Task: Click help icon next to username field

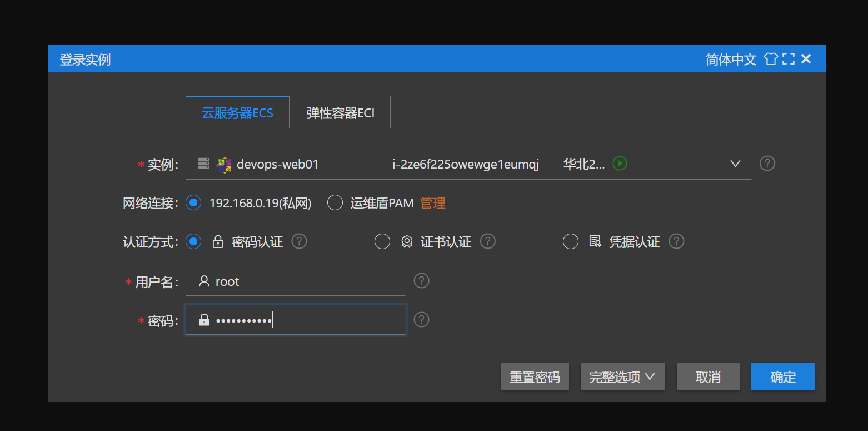Action: [x=421, y=281]
